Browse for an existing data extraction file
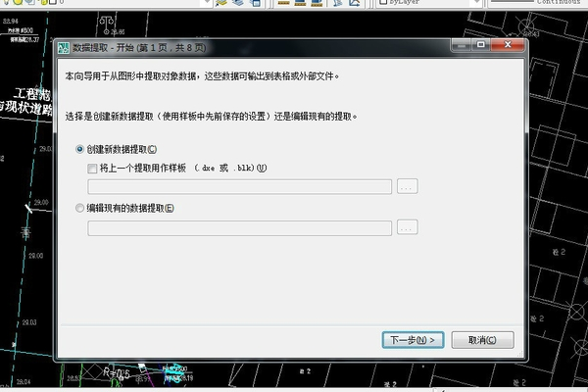This screenshot has height=392, width=588. (408, 227)
